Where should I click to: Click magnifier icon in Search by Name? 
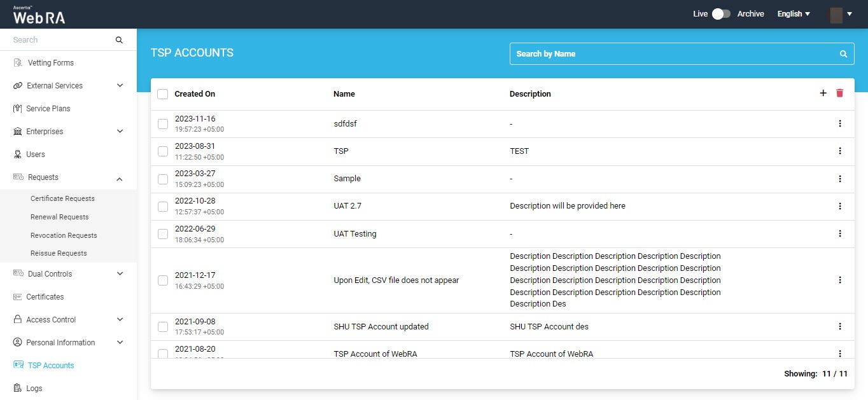tap(843, 54)
